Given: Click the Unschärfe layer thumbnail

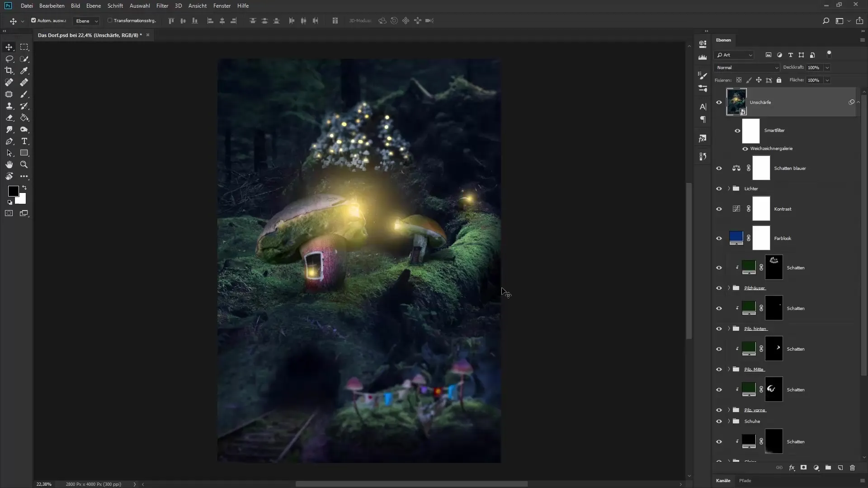Looking at the screenshot, I should click(x=736, y=102).
